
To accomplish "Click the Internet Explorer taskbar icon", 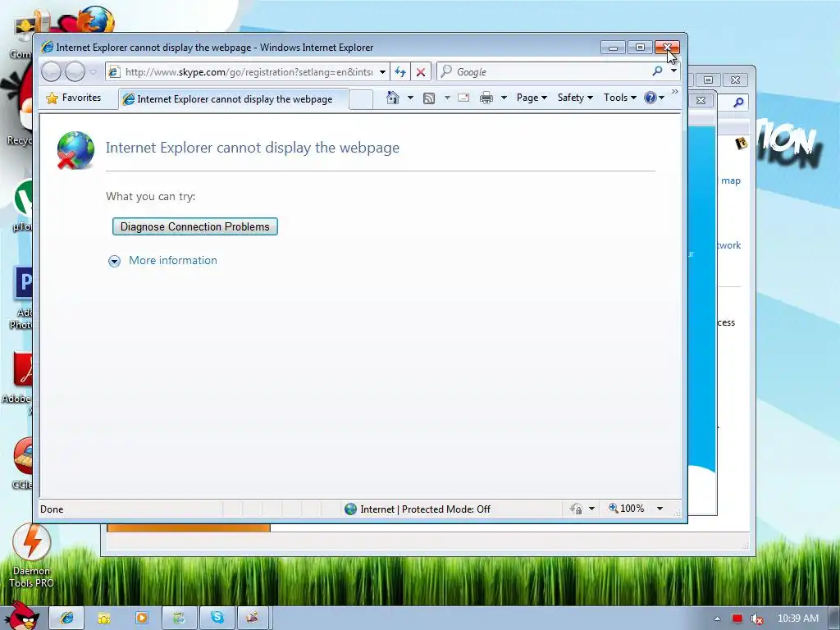I will [67, 618].
